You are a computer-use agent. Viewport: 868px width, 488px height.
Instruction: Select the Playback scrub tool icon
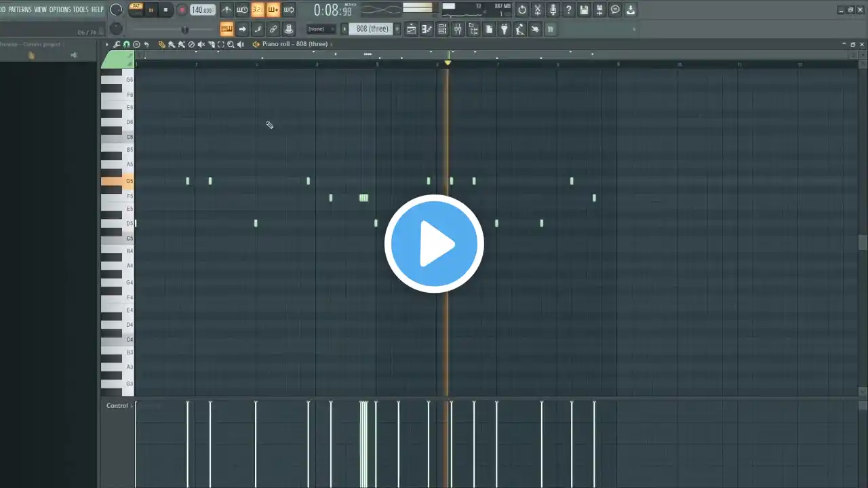[241, 44]
